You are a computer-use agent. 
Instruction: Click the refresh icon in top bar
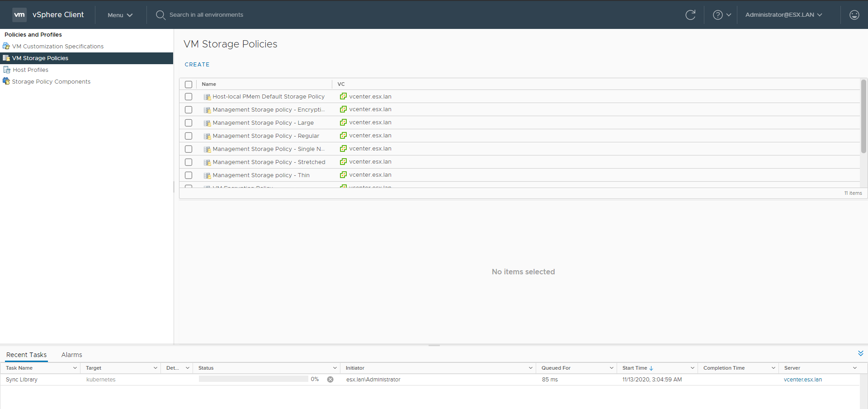690,15
